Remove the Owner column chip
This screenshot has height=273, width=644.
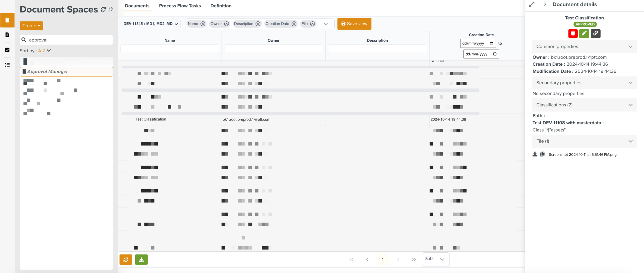(226, 24)
